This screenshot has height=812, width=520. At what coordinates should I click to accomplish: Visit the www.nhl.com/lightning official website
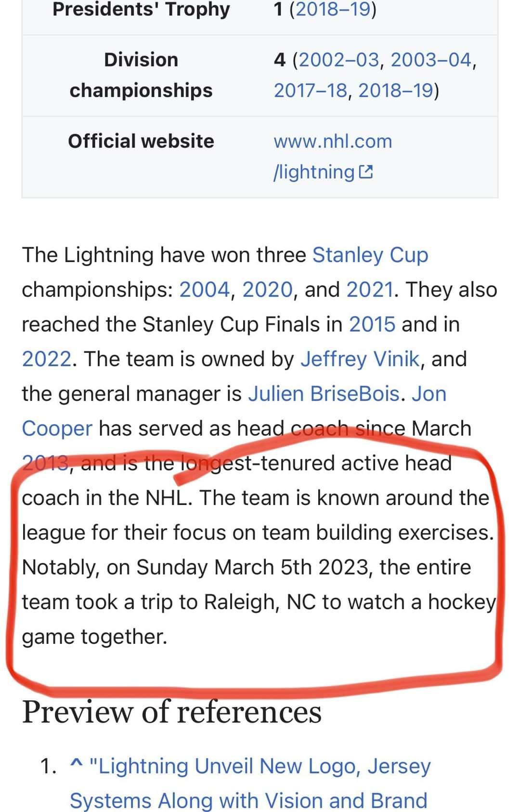pyautogui.click(x=333, y=156)
